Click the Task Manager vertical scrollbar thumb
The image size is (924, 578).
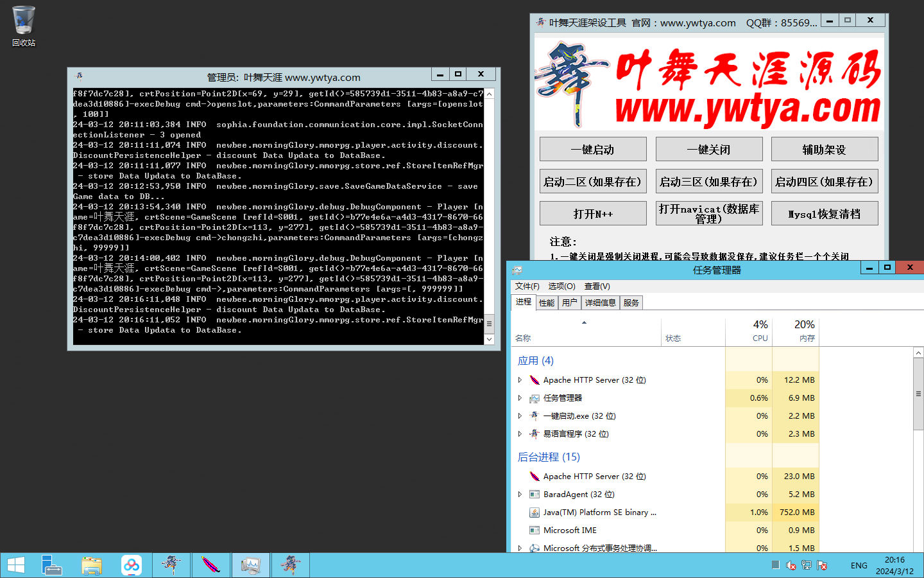click(x=918, y=394)
